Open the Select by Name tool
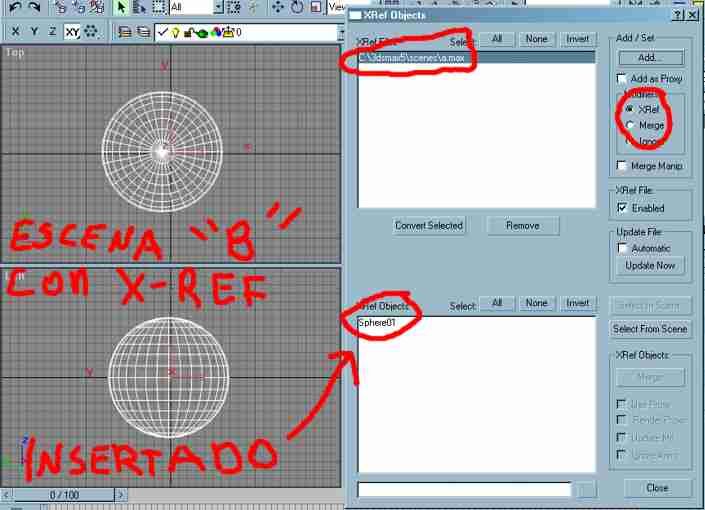 pyautogui.click(x=140, y=7)
